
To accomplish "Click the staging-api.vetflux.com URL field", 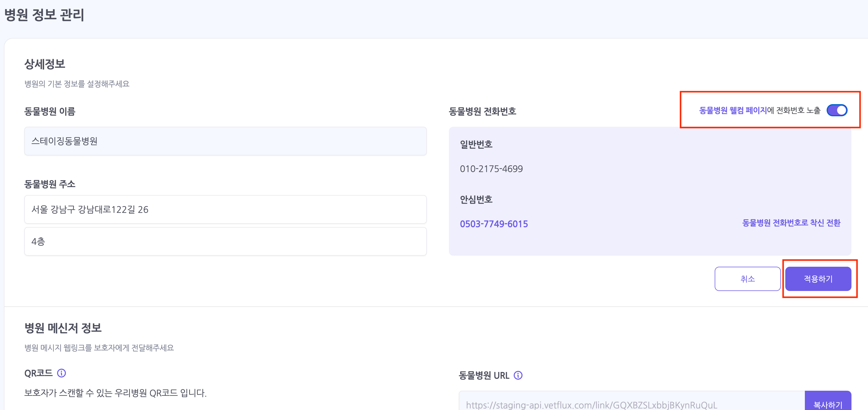I will click(x=631, y=404).
